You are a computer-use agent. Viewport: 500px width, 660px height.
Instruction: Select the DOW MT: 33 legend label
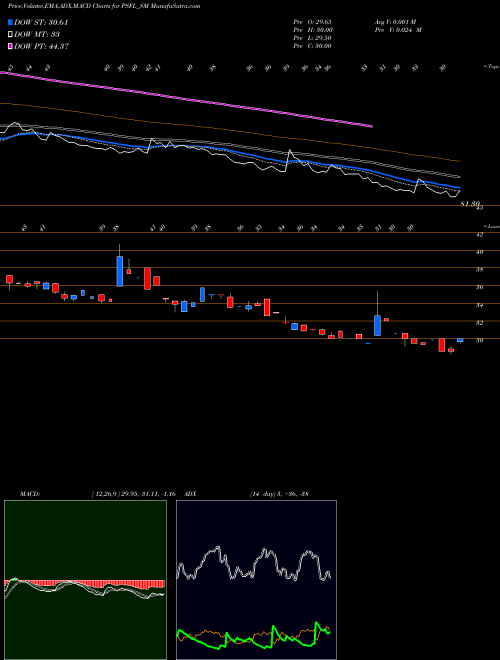point(36,34)
